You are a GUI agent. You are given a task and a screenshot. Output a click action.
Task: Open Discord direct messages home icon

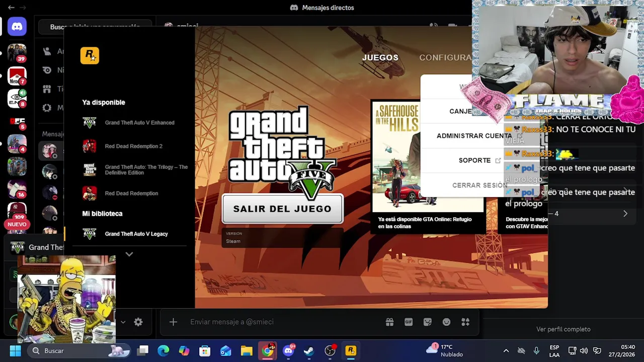(17, 26)
